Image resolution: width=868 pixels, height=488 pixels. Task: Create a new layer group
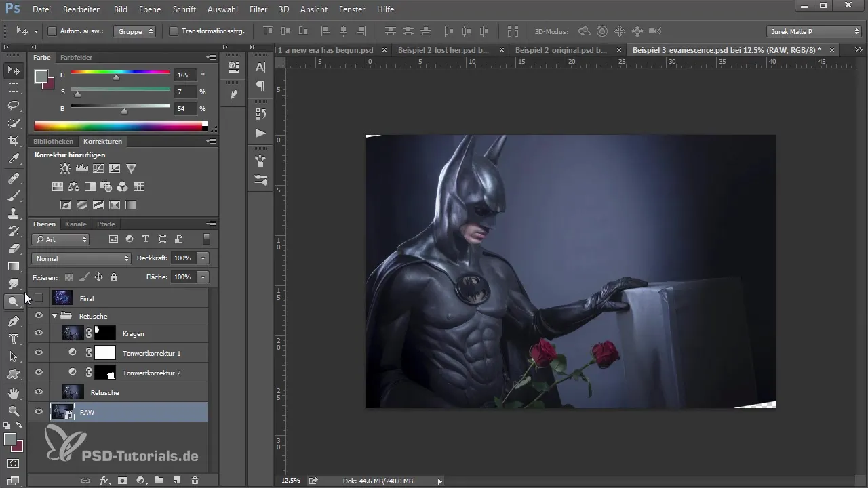tap(159, 481)
